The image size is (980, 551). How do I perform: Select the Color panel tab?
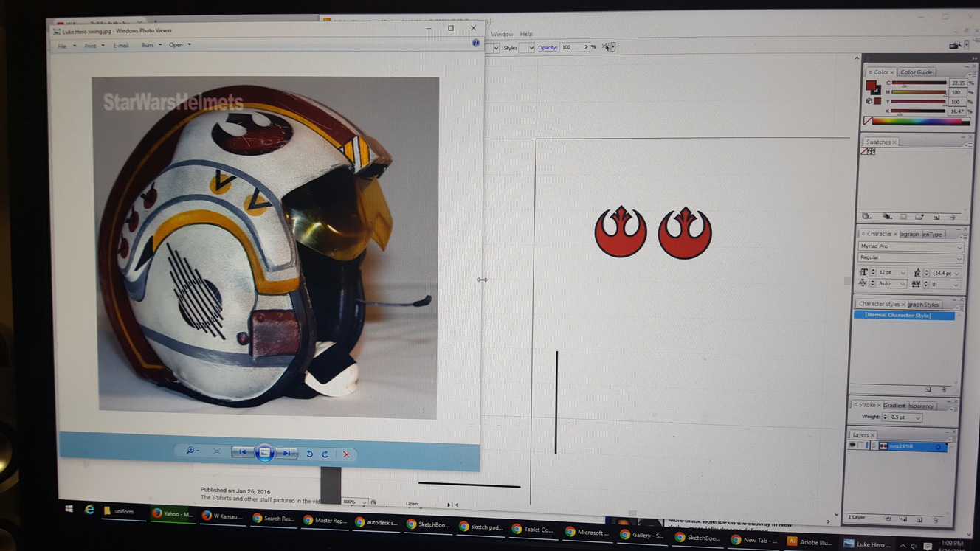click(880, 72)
